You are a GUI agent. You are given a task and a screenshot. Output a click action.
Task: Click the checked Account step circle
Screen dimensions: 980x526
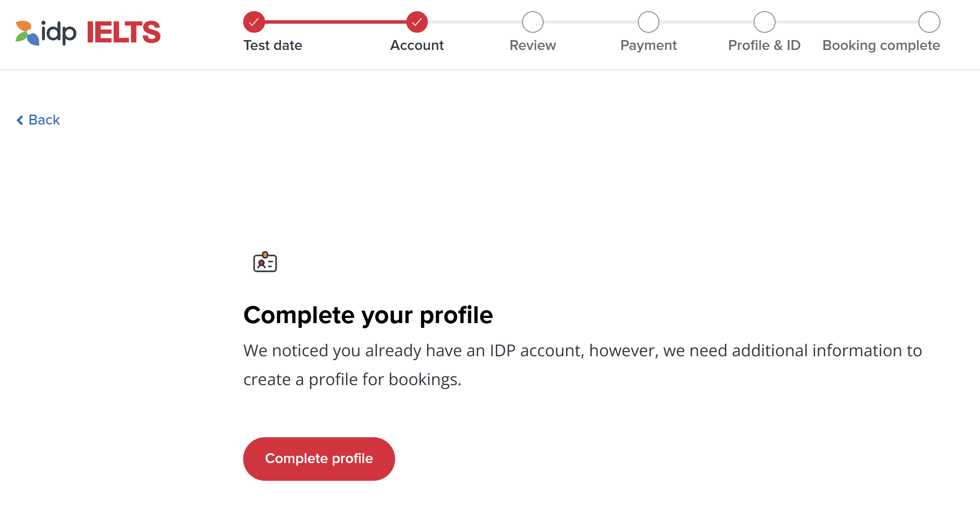click(x=417, y=22)
